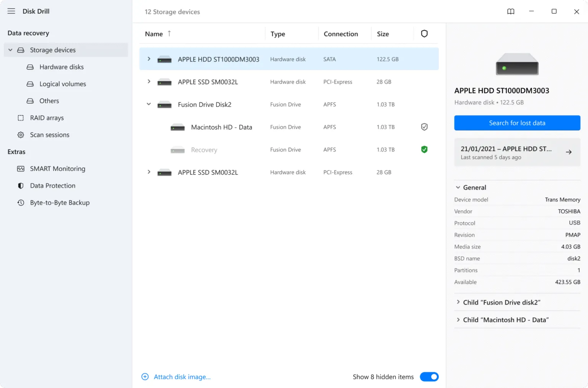This screenshot has width=588, height=388.
Task: Click the SMART Monitoring icon
Action: (20, 169)
